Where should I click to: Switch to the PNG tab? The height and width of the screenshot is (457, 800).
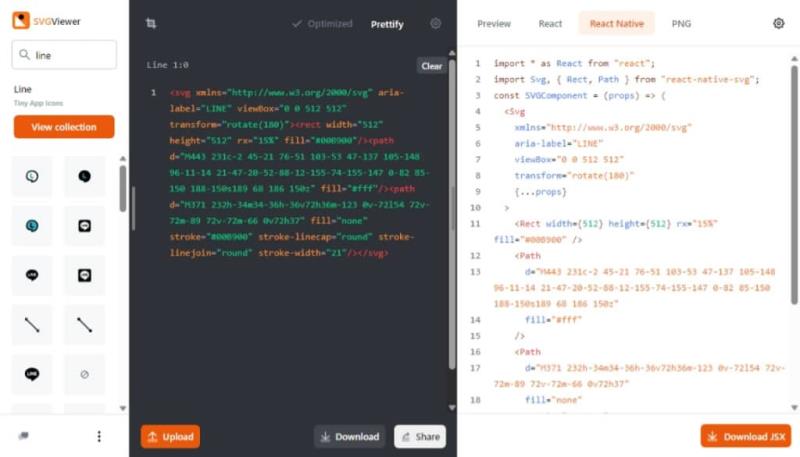pyautogui.click(x=681, y=24)
